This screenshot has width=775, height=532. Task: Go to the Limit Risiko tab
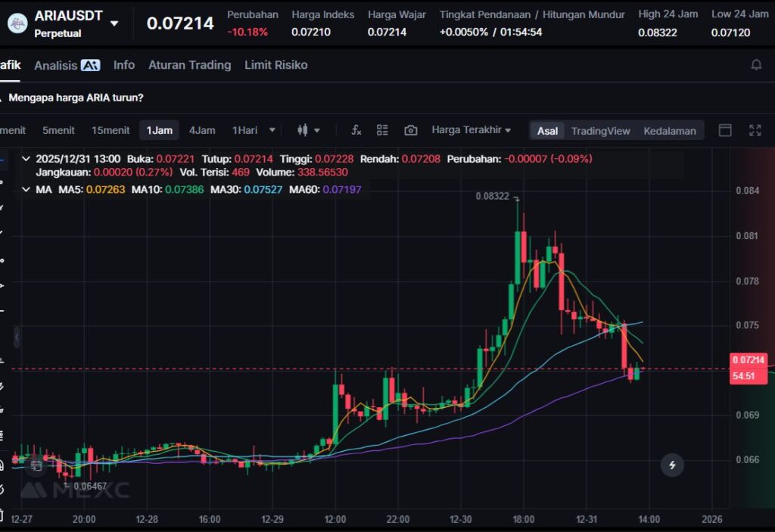coord(275,65)
